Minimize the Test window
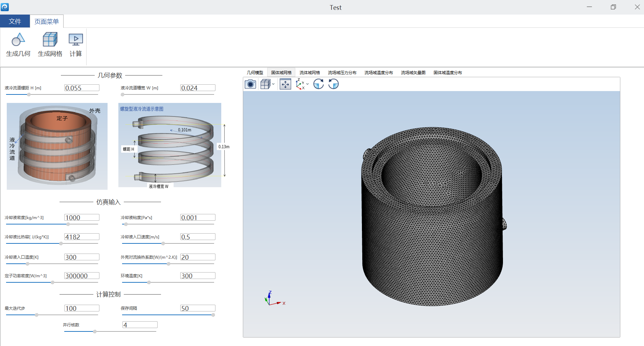The height and width of the screenshot is (346, 644). pyautogui.click(x=589, y=7)
